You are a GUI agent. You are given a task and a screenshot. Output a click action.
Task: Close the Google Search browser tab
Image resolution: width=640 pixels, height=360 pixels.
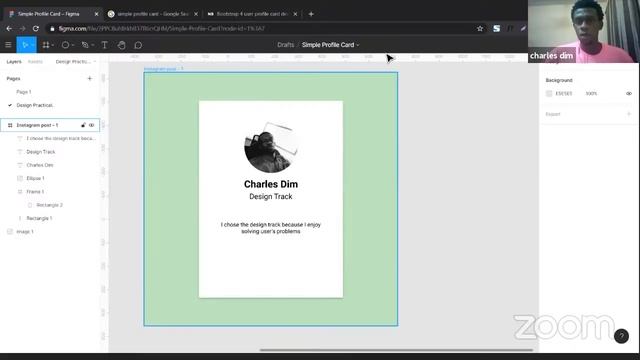point(196,14)
